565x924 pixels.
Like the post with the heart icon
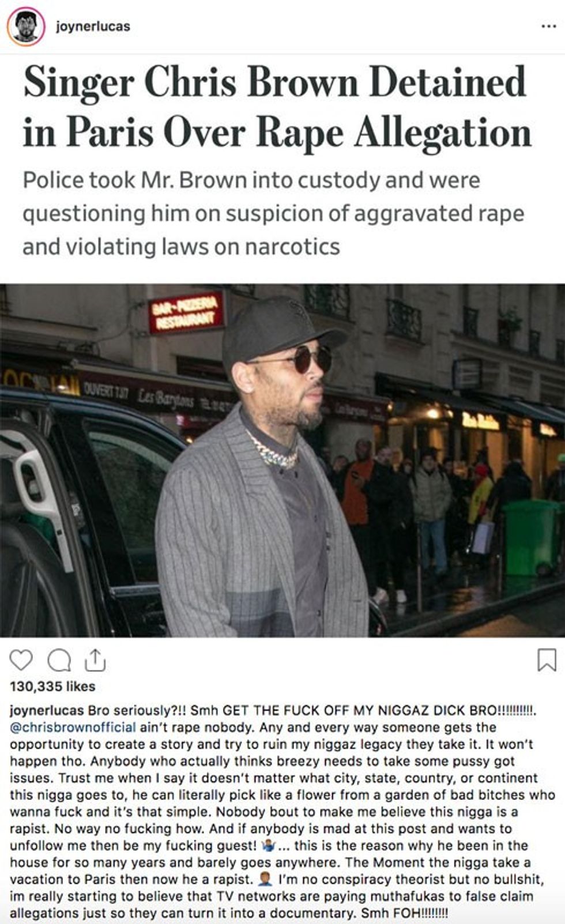pos(21,660)
